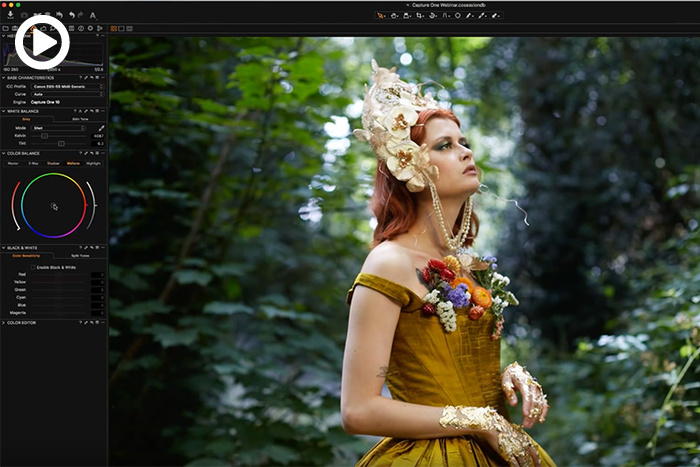Click the model photo in the viewer
The height and width of the screenshot is (467, 700).
(x=404, y=252)
